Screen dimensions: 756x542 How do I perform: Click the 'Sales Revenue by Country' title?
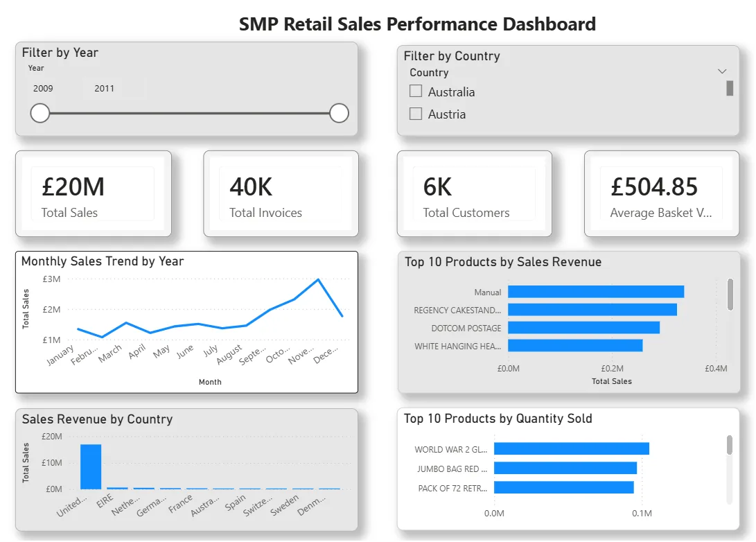coord(98,419)
